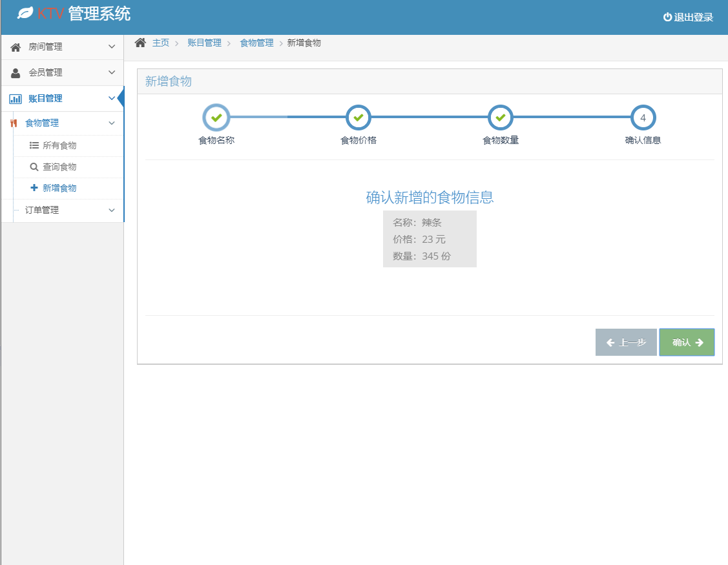Click the magnifier icon beside 查询食物

(34, 167)
